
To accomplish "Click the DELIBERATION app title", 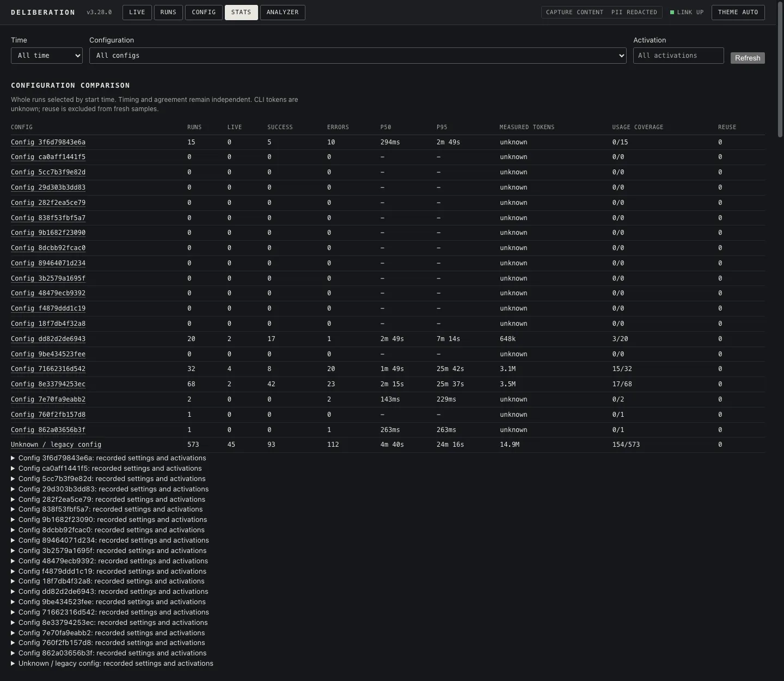I will tap(43, 13).
